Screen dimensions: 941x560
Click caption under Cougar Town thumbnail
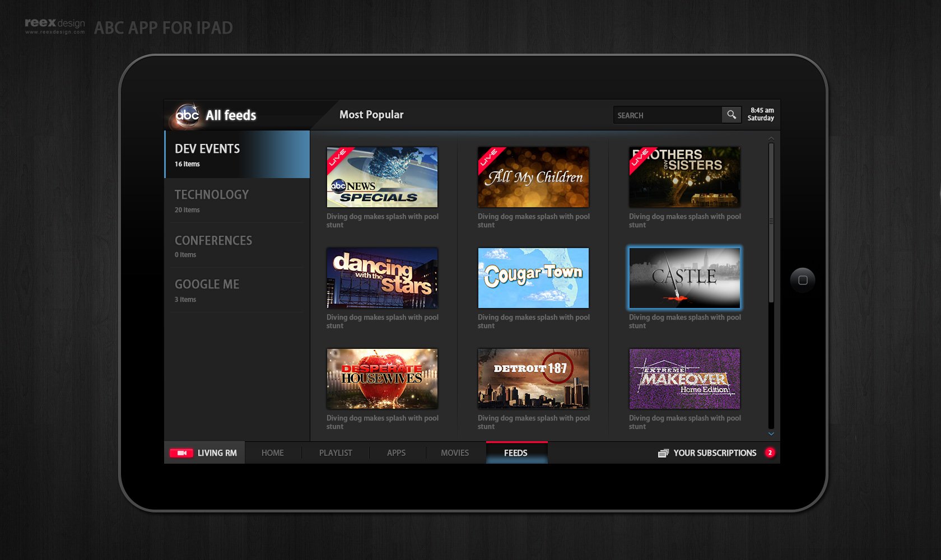pos(534,321)
